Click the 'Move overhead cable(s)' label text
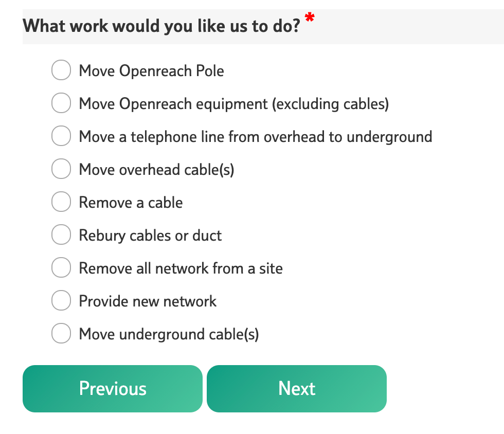The height and width of the screenshot is (434, 504). pos(156,170)
